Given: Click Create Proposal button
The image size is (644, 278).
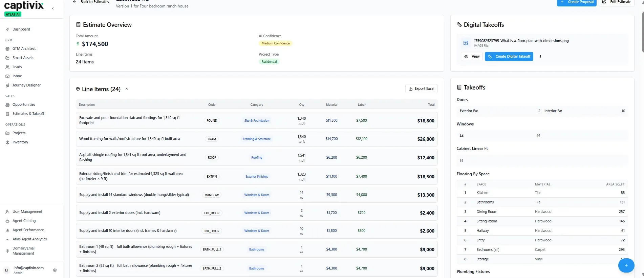Looking at the screenshot, I should (x=577, y=2).
